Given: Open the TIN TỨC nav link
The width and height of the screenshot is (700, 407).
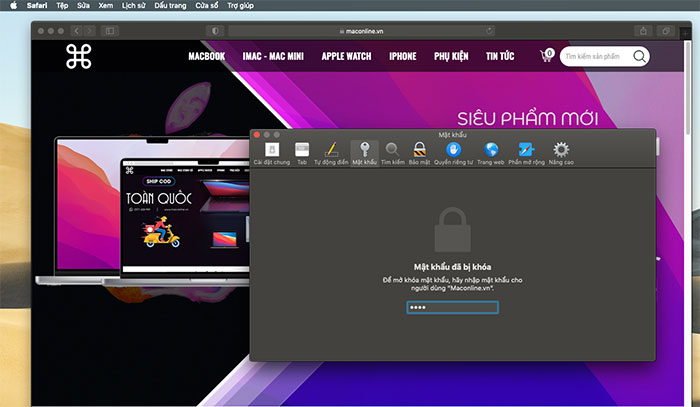Looking at the screenshot, I should [x=500, y=56].
